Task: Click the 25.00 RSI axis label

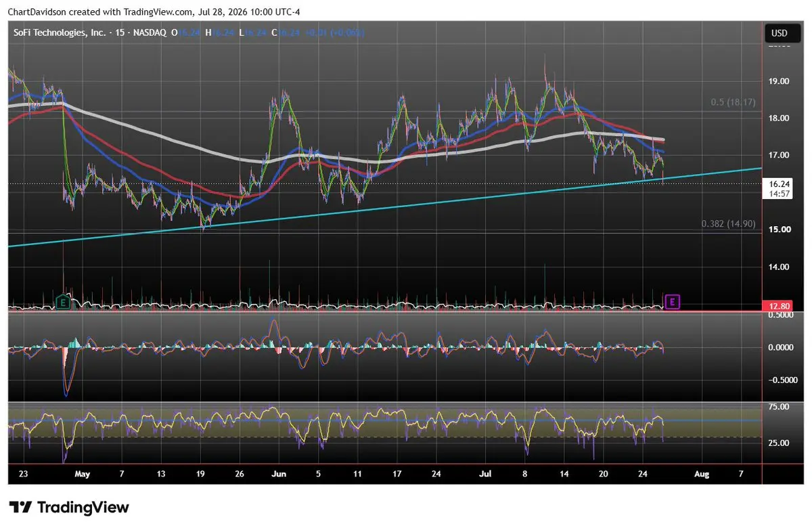Action: click(x=779, y=443)
